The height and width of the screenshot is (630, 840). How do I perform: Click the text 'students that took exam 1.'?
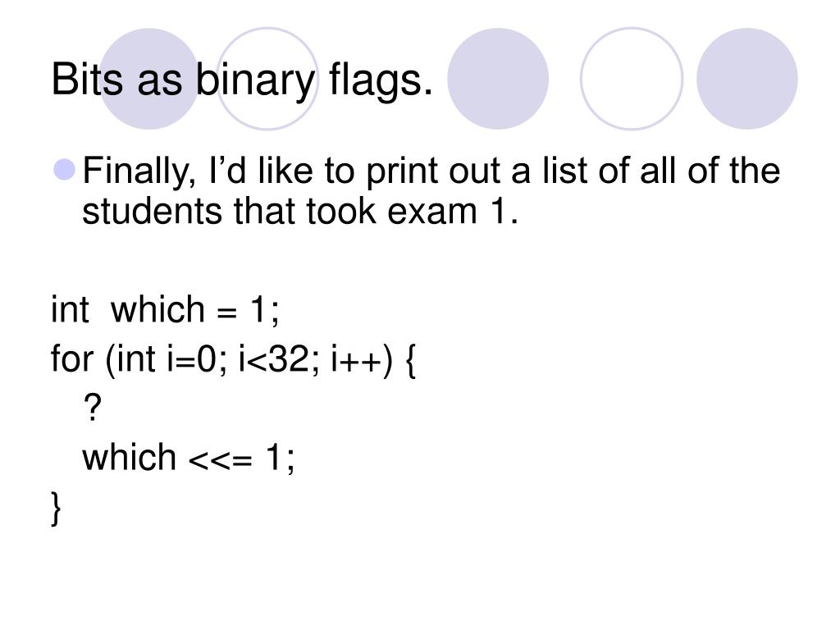pyautogui.click(x=300, y=212)
